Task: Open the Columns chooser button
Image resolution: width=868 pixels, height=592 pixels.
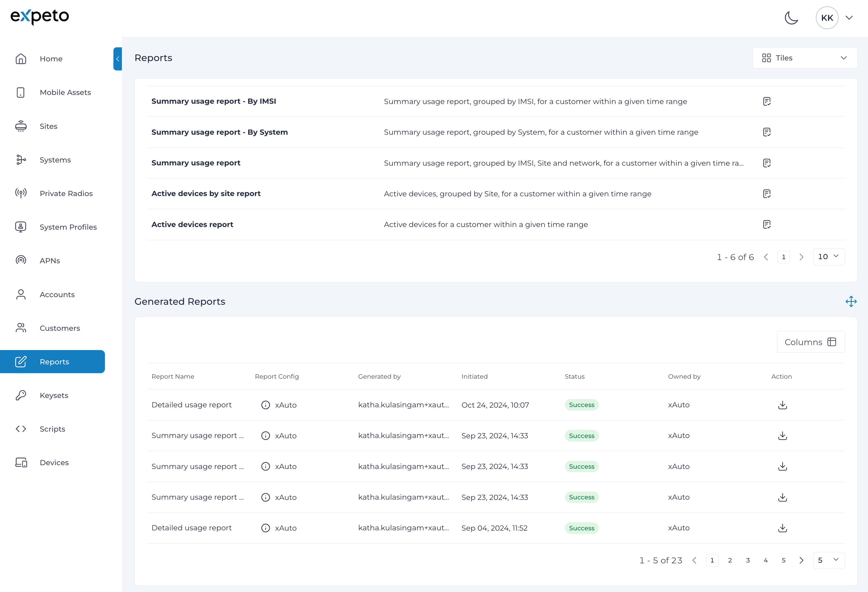Action: tap(810, 342)
